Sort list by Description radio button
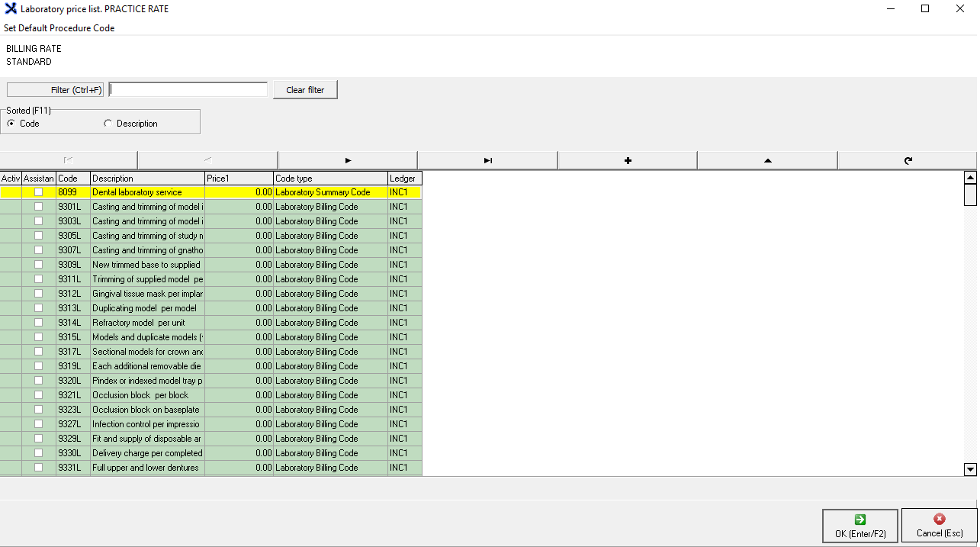The image size is (980, 547). [108, 124]
